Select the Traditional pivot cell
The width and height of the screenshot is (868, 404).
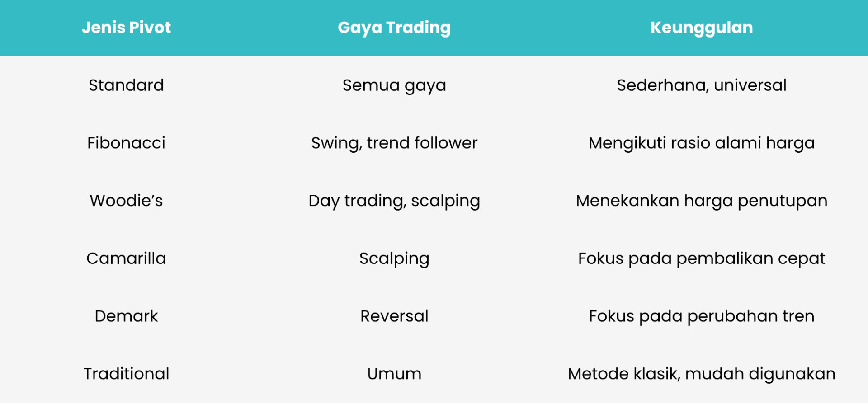(x=126, y=374)
